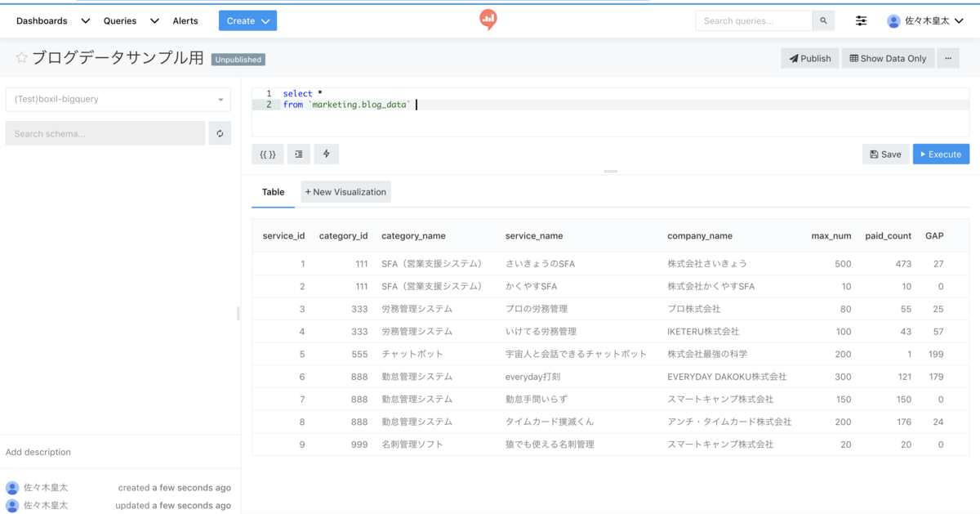
Task: Select GAP value 199
Action: [936, 354]
